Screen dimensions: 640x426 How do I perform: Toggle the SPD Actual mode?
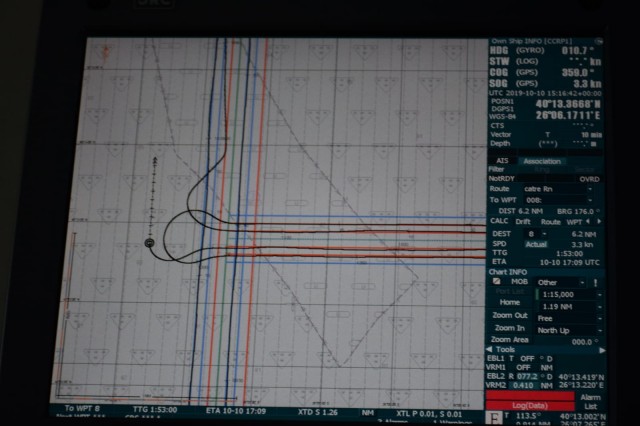click(x=536, y=243)
